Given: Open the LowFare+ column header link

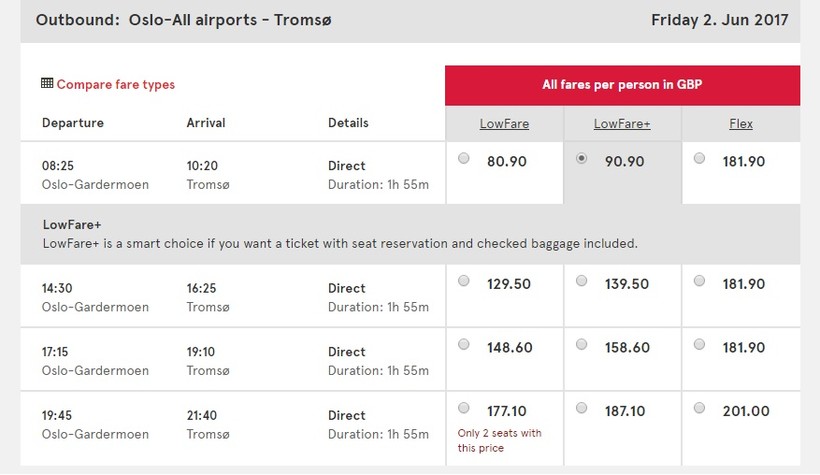Looking at the screenshot, I should click(x=622, y=124).
